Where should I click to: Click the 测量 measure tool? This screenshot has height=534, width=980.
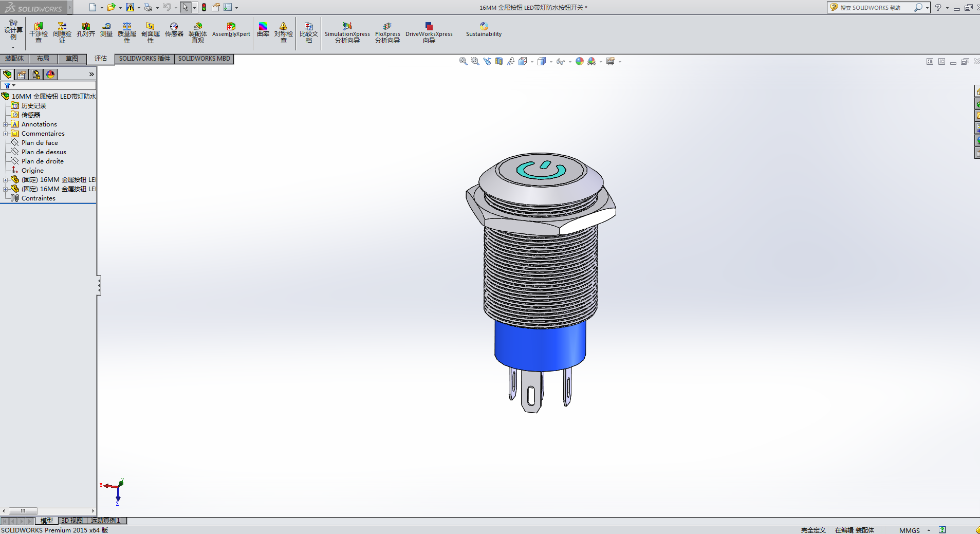(106, 30)
